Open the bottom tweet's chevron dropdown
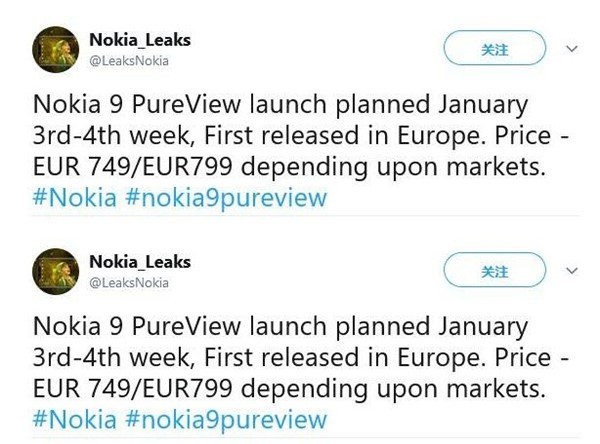This screenshot has height=444, width=600. click(572, 271)
